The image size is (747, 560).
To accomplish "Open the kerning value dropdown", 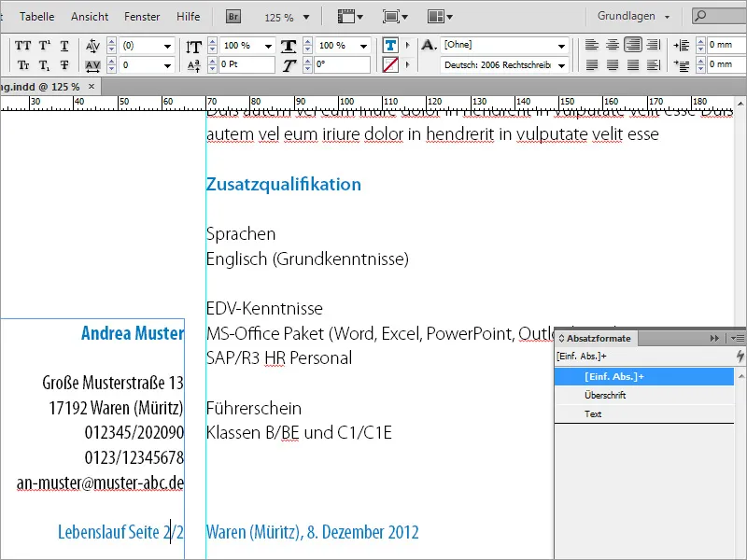I will point(167,46).
